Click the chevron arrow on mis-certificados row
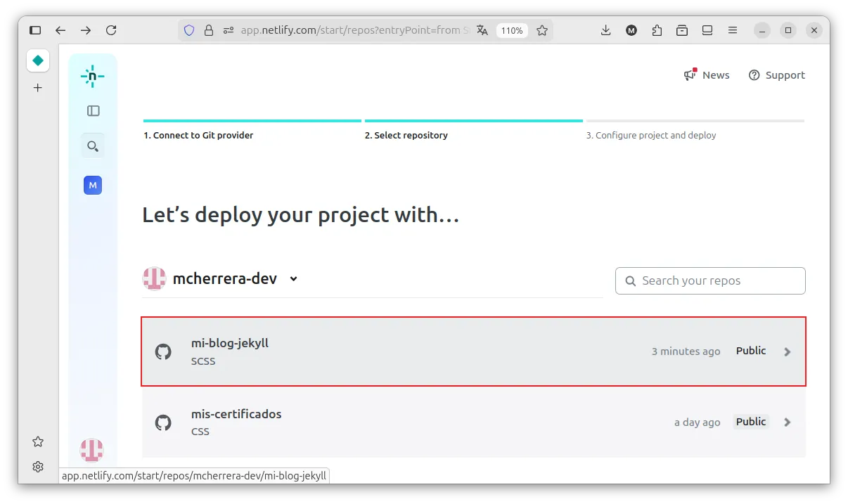This screenshot has width=848, height=504. [x=788, y=422]
